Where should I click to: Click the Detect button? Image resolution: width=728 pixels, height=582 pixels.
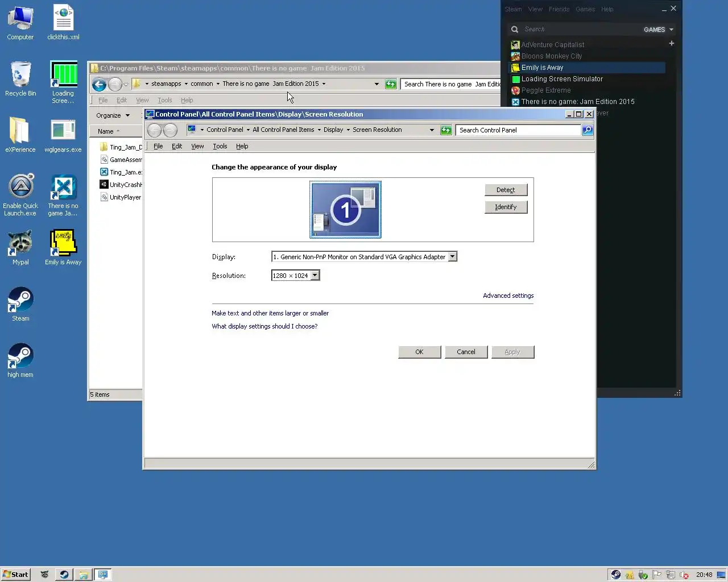(x=506, y=190)
